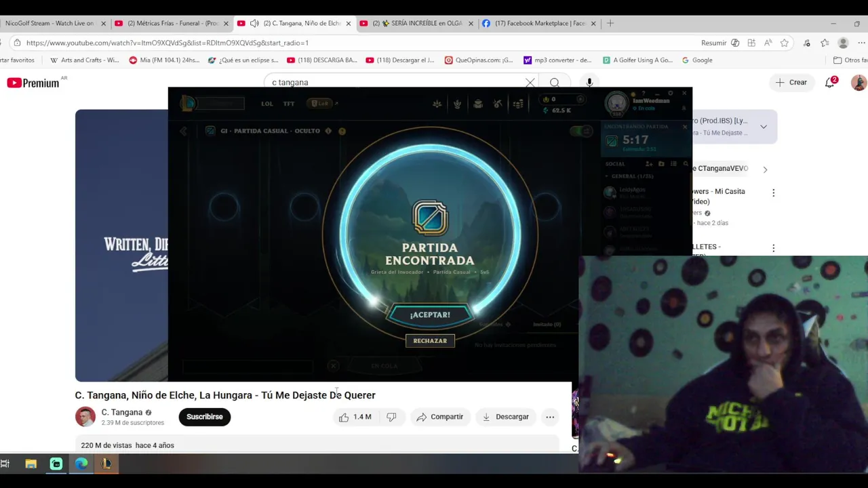Image resolution: width=868 pixels, height=488 pixels.
Task: Open IamWeedman profile avatar in League client
Action: 616,104
